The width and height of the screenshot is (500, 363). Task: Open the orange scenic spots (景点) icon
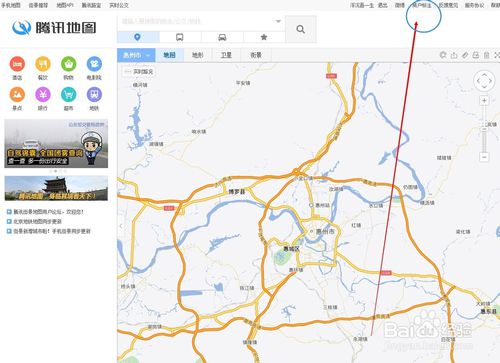click(x=17, y=95)
